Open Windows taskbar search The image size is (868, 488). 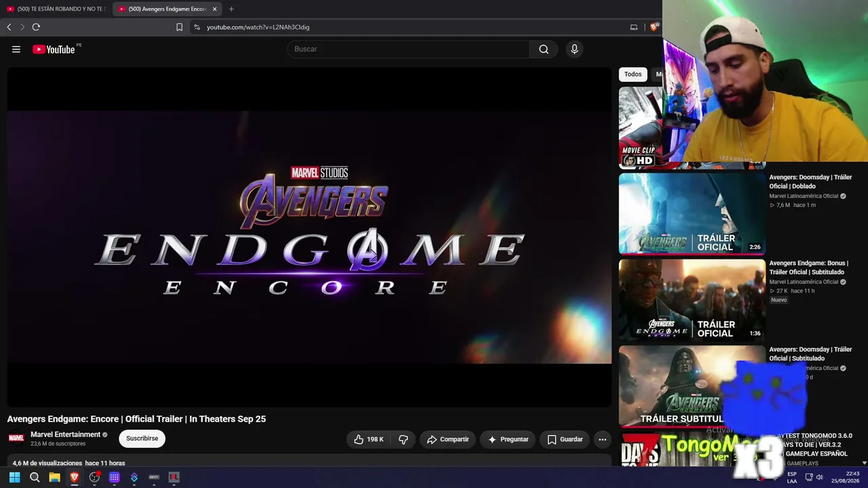(35, 477)
